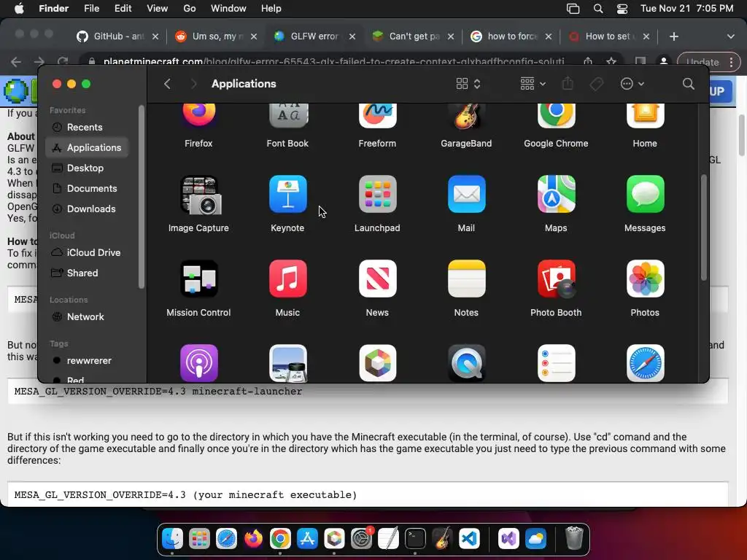The width and height of the screenshot is (747, 560).
Task: Close the 'Can't get pa' Chrome tab
Action: (x=451, y=36)
